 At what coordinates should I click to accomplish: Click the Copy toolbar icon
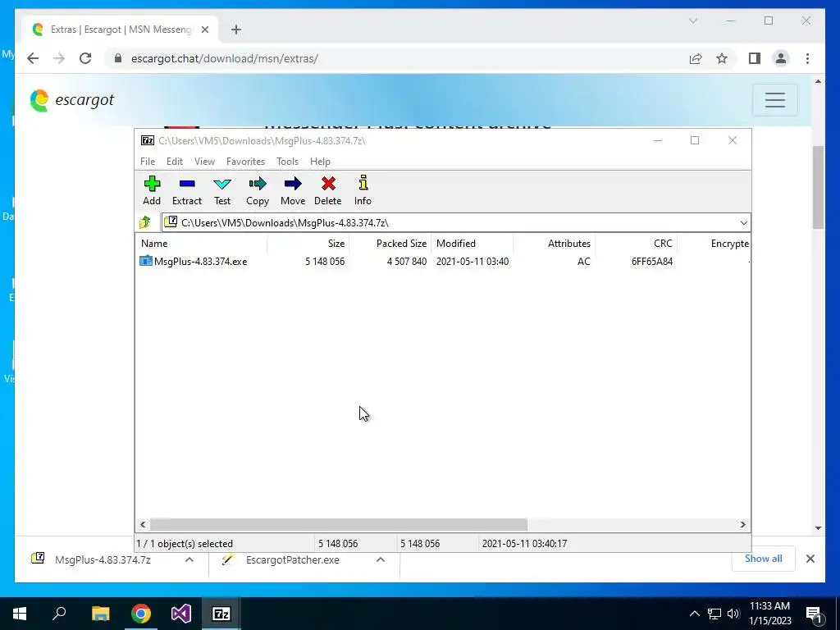pos(258,184)
